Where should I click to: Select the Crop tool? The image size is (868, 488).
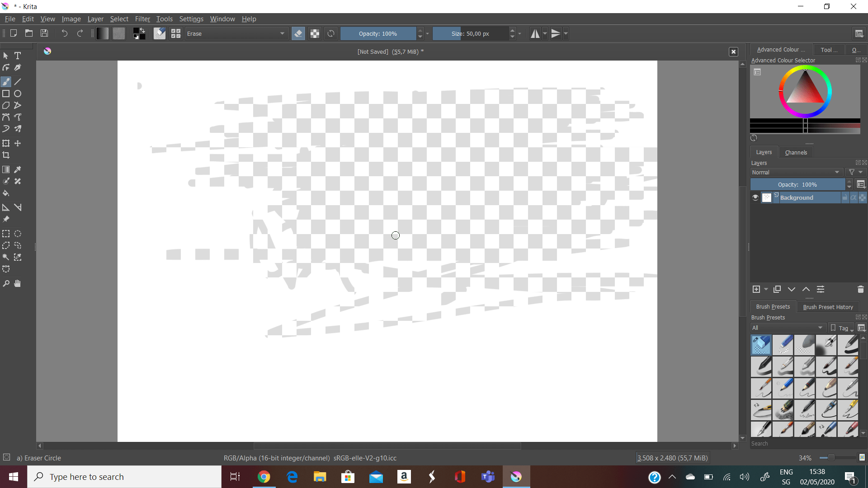point(6,155)
